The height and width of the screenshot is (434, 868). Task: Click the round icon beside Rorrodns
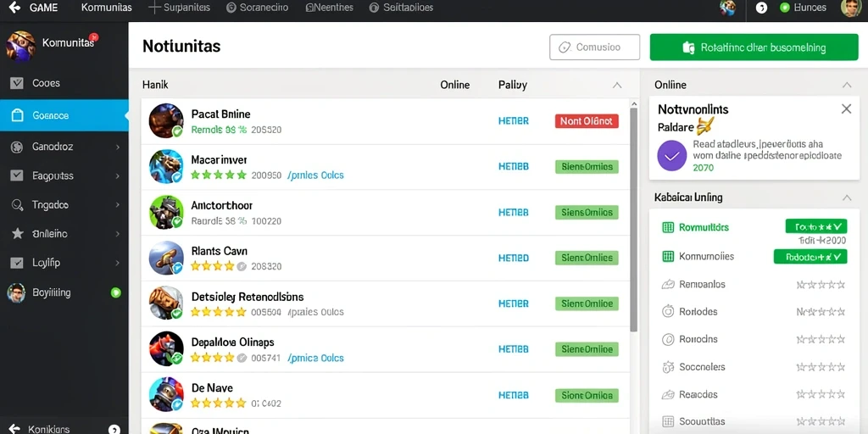tap(668, 339)
